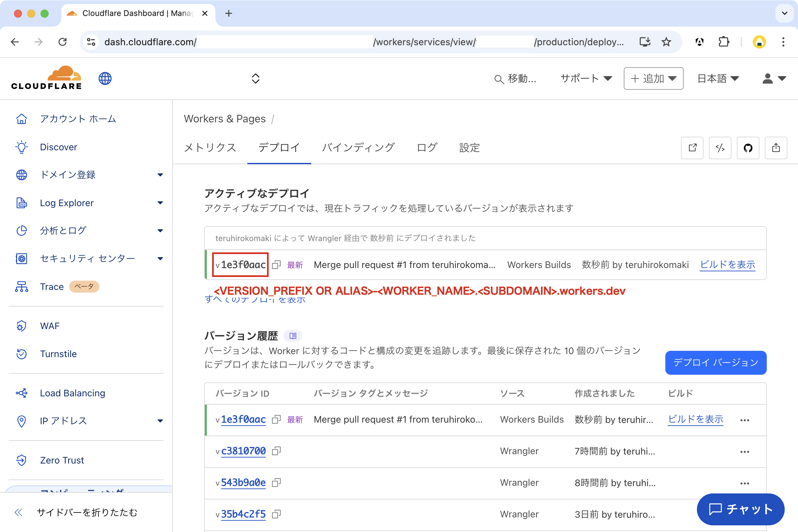The image size is (798, 532).
Task: Open version 1e3f0aac in history table
Action: (243, 419)
